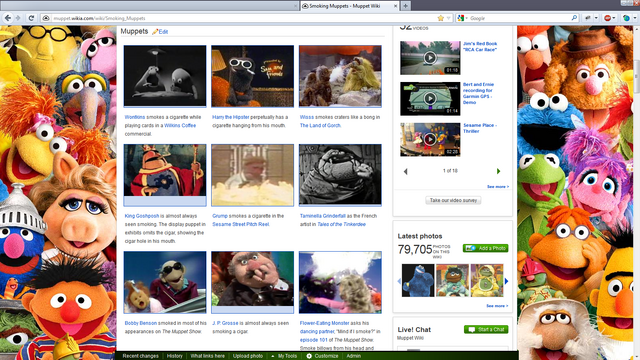Click the search magnifier in the Google box
This screenshot has width=640, height=360.
pyautogui.click(x=574, y=18)
